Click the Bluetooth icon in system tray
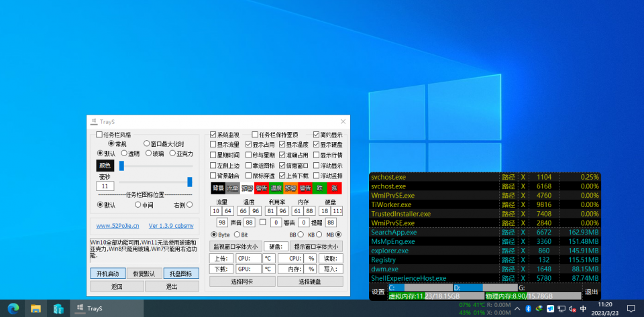Image resolution: width=644 pixels, height=317 pixels. (528, 309)
